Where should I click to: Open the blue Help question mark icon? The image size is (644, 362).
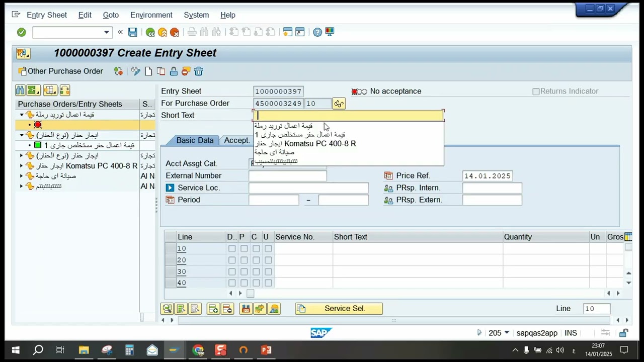(317, 32)
